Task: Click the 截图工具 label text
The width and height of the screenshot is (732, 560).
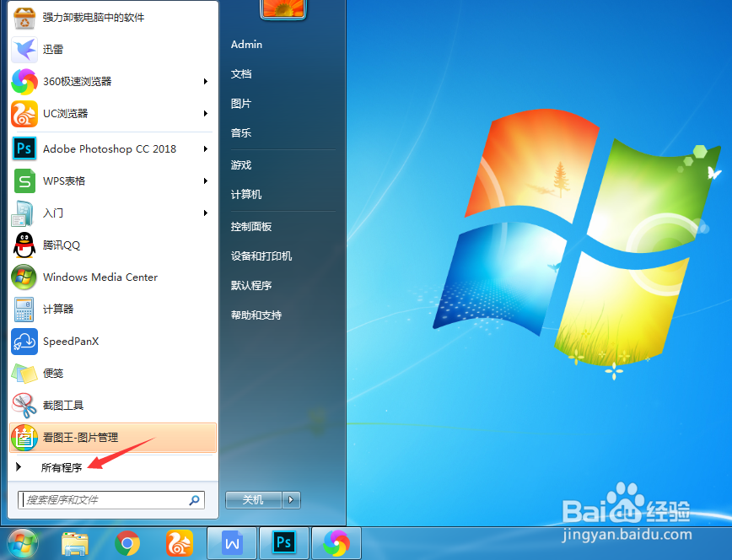Action: 63,406
